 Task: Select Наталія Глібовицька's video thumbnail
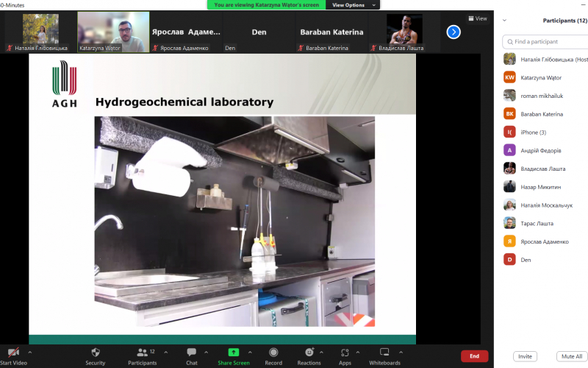pyautogui.click(x=40, y=32)
